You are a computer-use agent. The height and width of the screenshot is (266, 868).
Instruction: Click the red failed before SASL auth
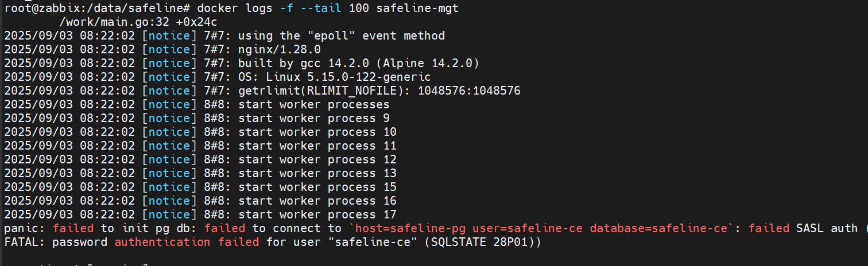coord(769,228)
